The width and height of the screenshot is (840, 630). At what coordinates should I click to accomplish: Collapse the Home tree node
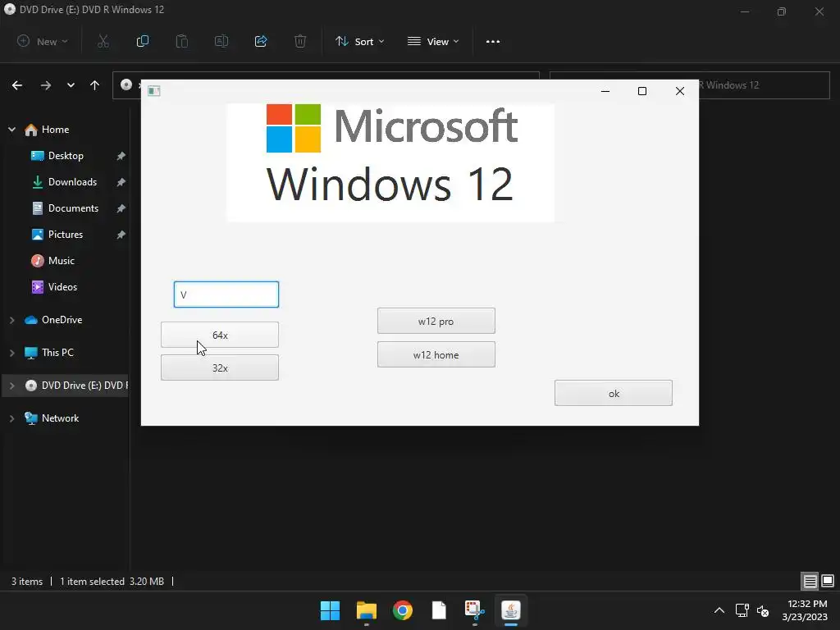11,130
